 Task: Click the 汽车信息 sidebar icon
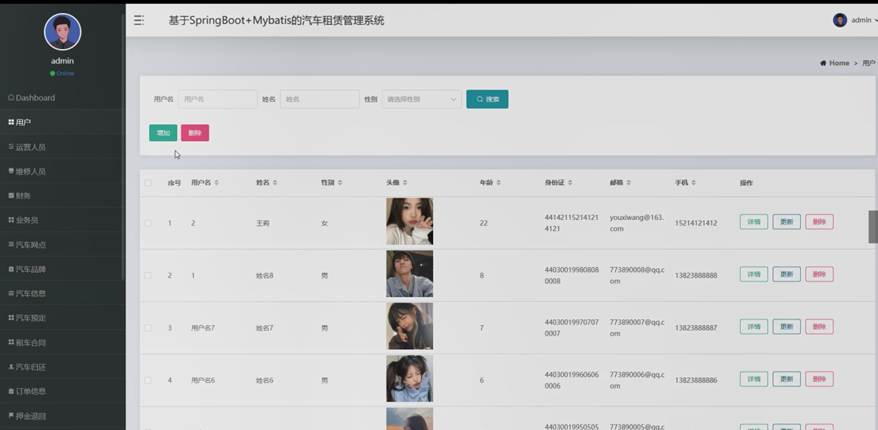(11, 293)
